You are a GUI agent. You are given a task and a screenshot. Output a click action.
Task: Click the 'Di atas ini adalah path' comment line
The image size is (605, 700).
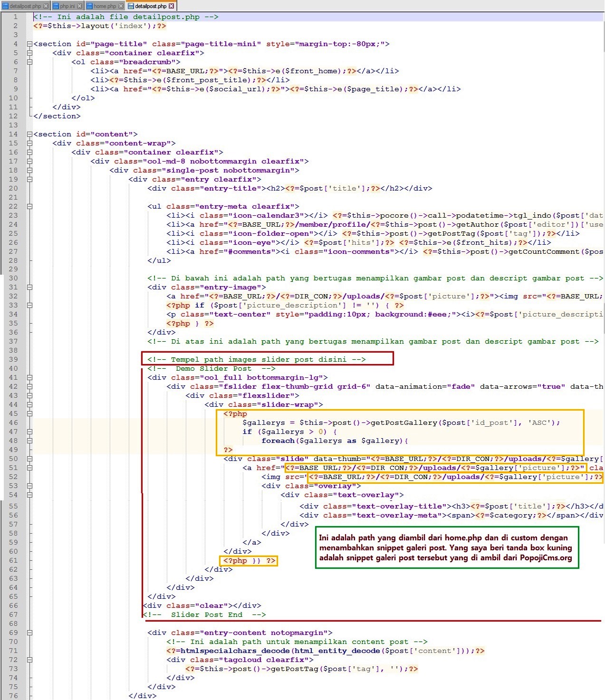point(373,341)
